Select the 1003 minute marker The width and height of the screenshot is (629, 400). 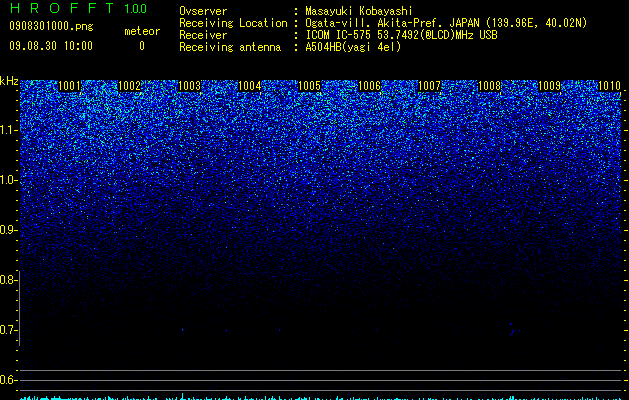point(189,86)
